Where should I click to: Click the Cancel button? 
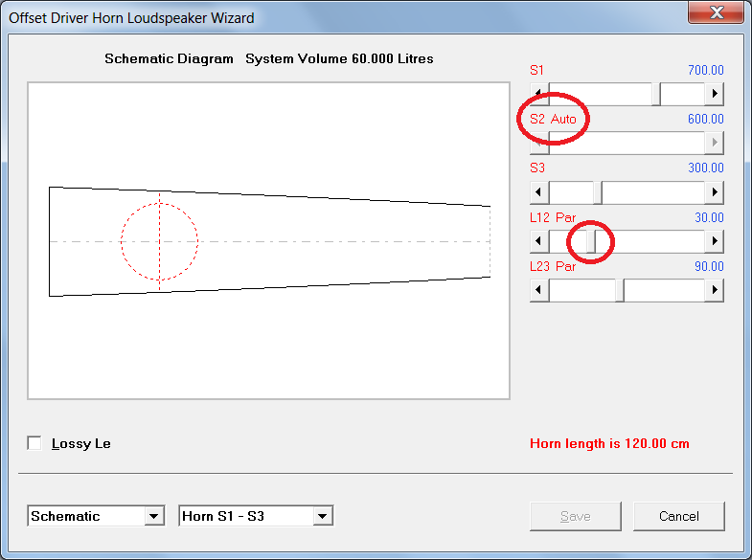pyautogui.click(x=678, y=516)
